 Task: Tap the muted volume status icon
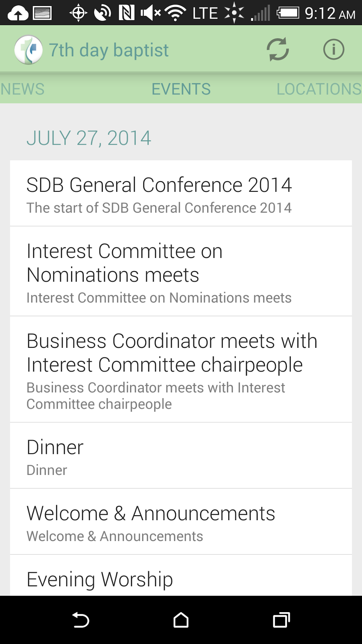[151, 13]
